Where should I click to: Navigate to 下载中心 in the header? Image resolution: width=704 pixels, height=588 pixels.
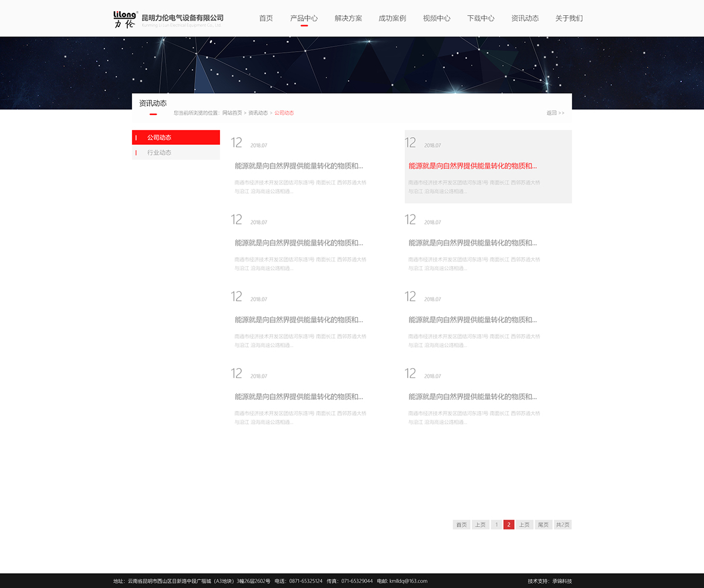tap(480, 18)
